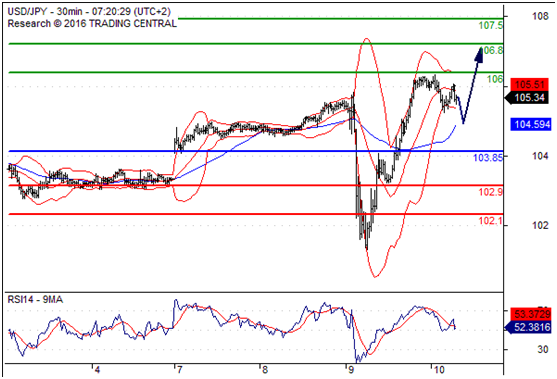Click date 10 on the time axis
557x379 pixels.
pyautogui.click(x=439, y=370)
